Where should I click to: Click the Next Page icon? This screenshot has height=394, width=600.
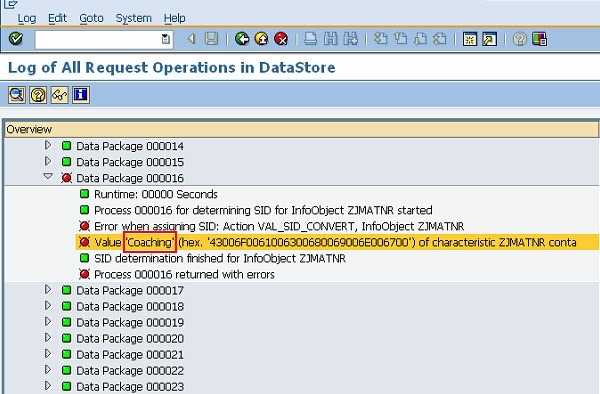pos(420,39)
